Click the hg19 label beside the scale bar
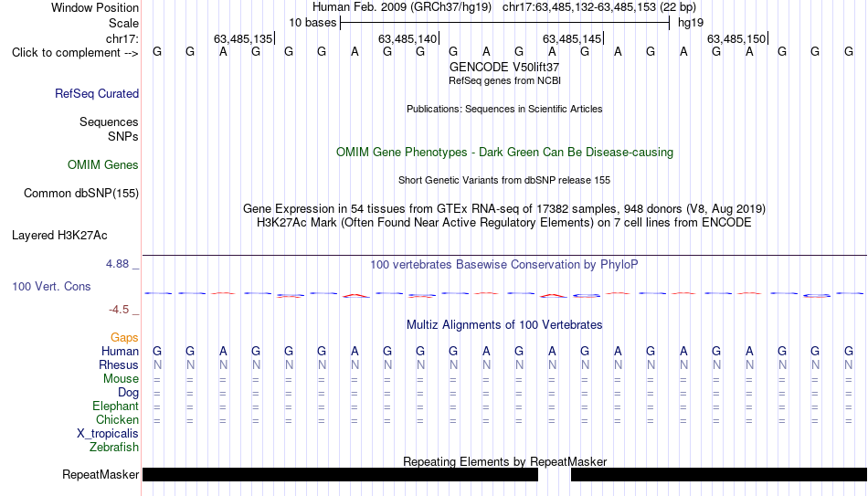868x496 pixels. 691,23
